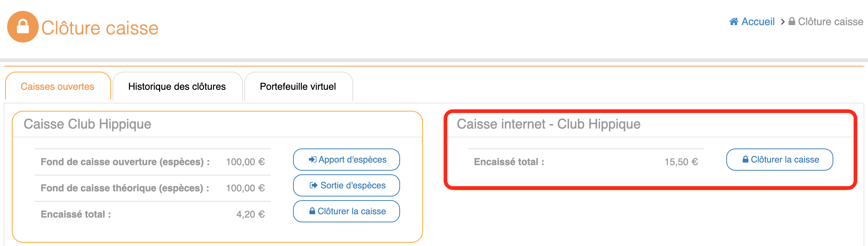Click the home icon beside Accueil
The image size is (868, 246).
[734, 22]
